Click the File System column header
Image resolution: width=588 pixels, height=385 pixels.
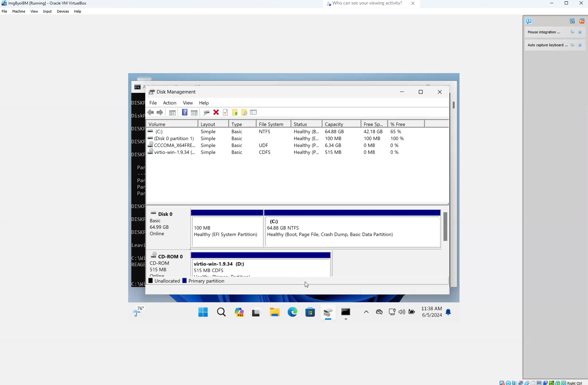click(x=273, y=124)
